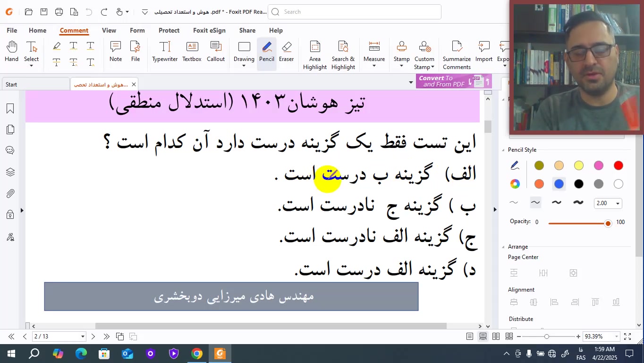This screenshot has width=644, height=363.
Task: Add a Note comment
Action: click(x=116, y=52)
